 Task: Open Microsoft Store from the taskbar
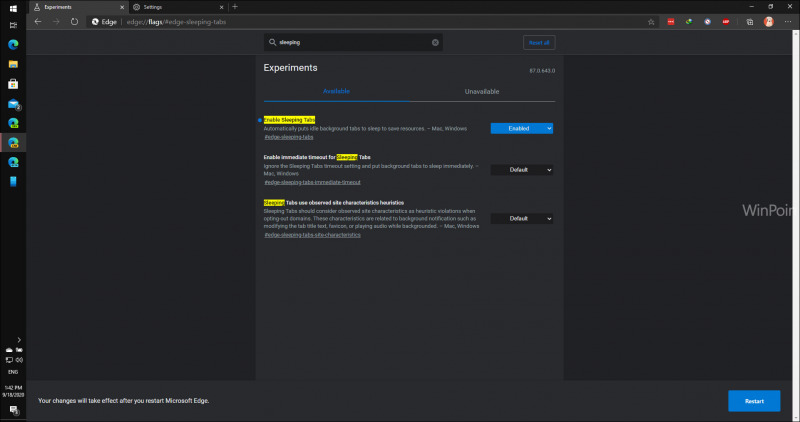click(x=13, y=84)
